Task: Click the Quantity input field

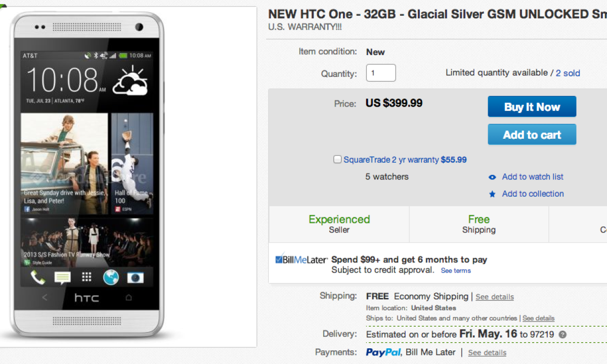Action: pyautogui.click(x=381, y=73)
